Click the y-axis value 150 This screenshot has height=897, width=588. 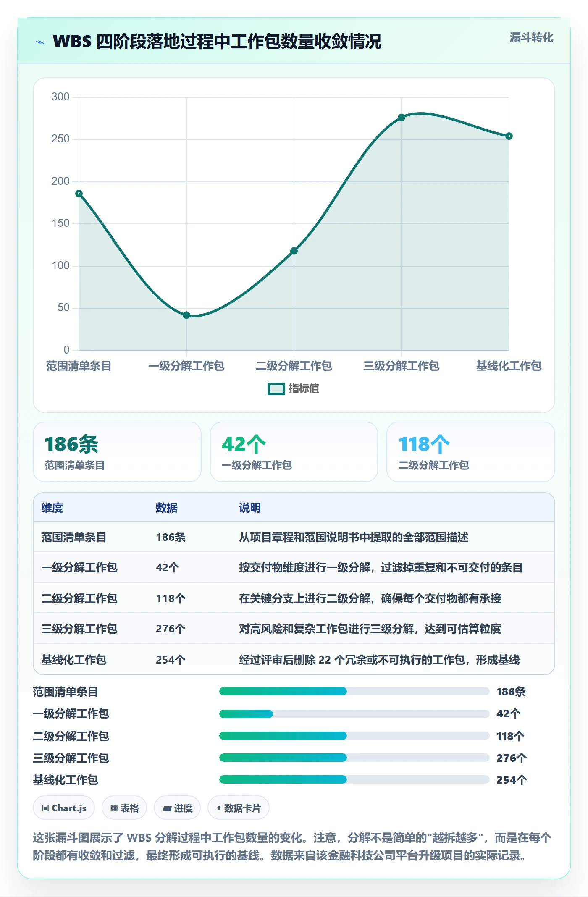[60, 223]
